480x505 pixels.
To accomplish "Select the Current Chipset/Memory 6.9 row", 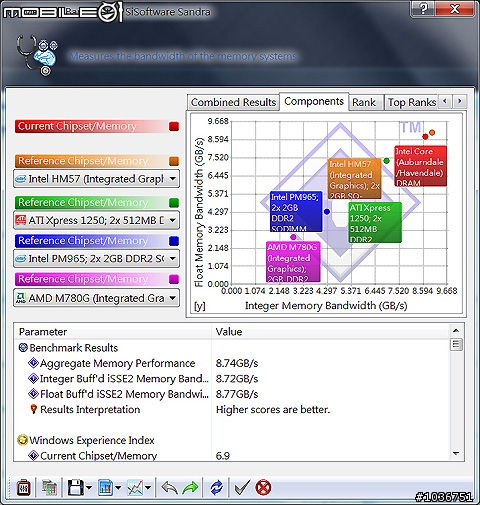I will [x=233, y=455].
